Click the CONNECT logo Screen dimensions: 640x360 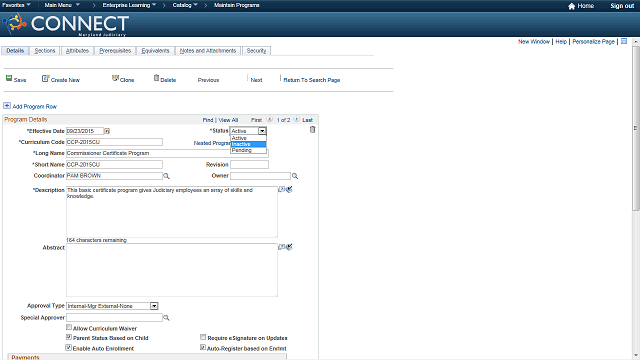coord(66,24)
